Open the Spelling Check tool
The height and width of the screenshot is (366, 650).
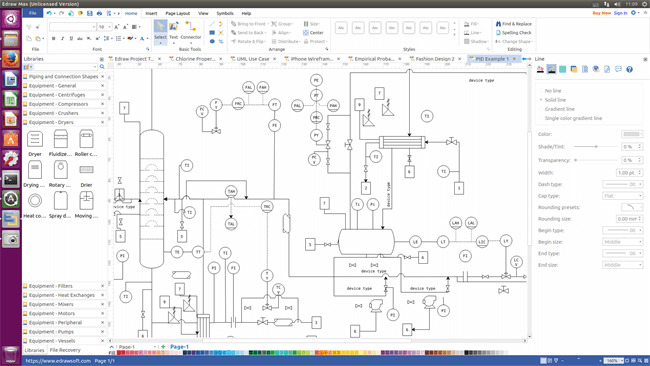coord(513,32)
